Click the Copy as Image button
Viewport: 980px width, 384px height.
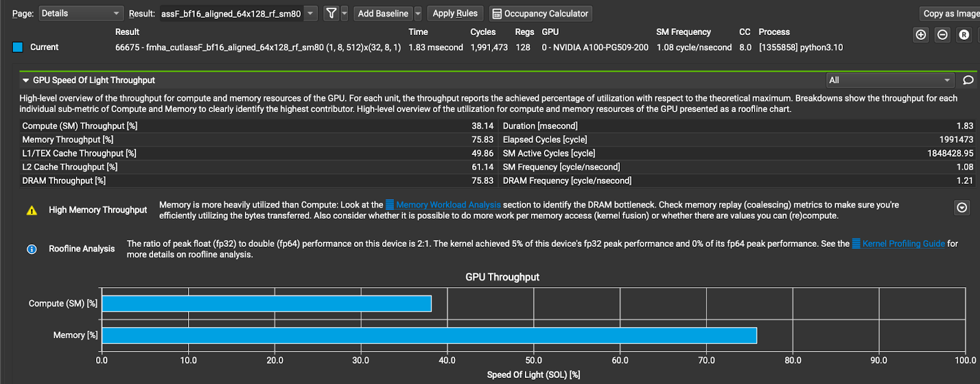(951, 13)
